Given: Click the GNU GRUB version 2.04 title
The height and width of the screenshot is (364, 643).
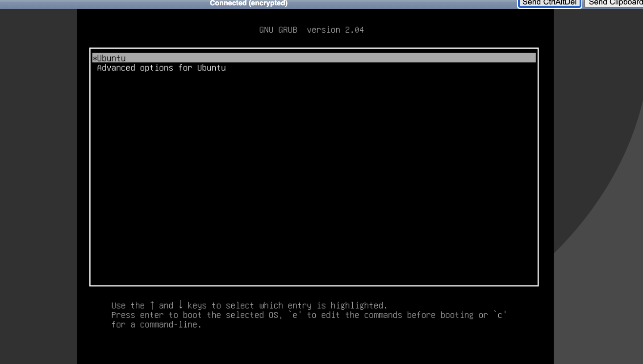Looking at the screenshot, I should tap(312, 30).
